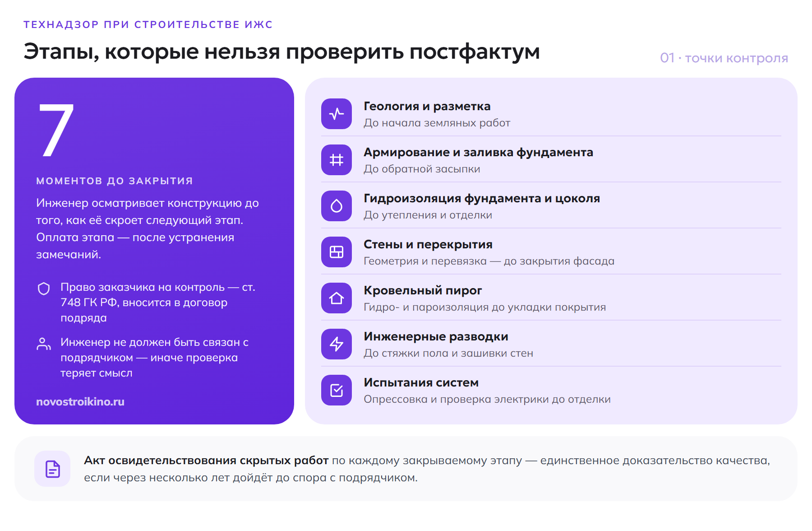The height and width of the screenshot is (531, 812).
Task: Click the pulse icon beside Геология и разметка
Action: pos(337,114)
